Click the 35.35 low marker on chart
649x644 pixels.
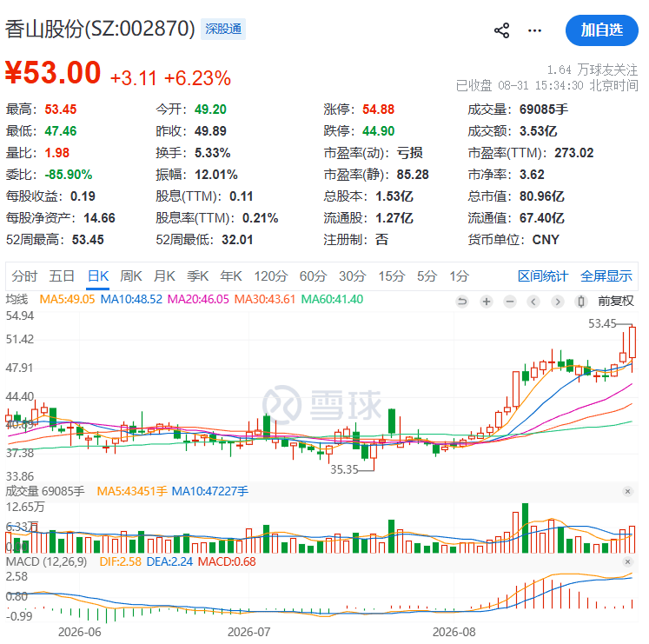[x=344, y=469]
